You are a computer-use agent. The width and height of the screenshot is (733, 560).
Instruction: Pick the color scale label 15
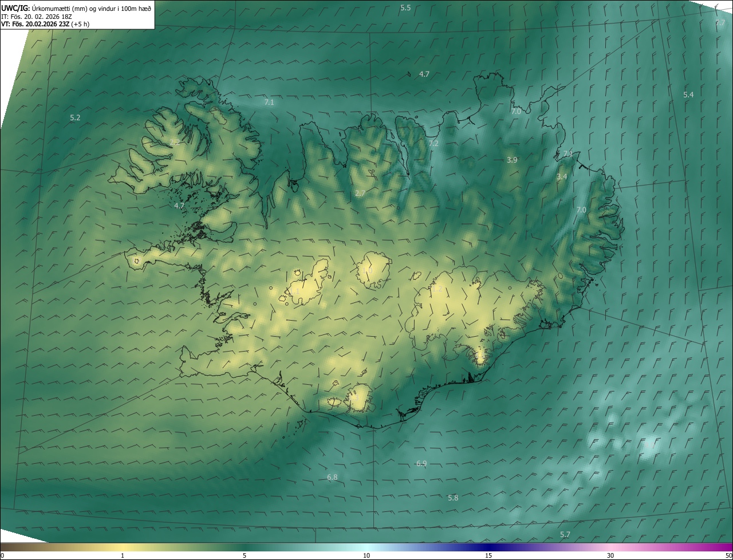pyautogui.click(x=488, y=555)
